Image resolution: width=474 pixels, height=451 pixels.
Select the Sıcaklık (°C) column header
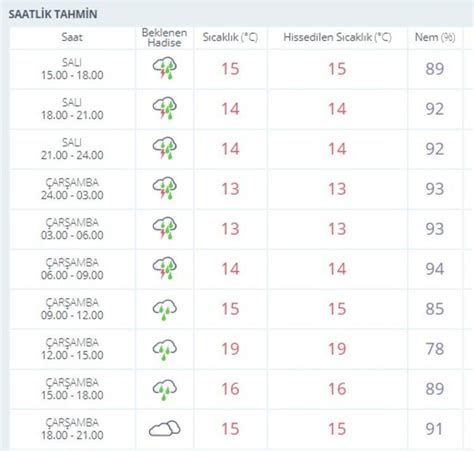[x=230, y=37]
